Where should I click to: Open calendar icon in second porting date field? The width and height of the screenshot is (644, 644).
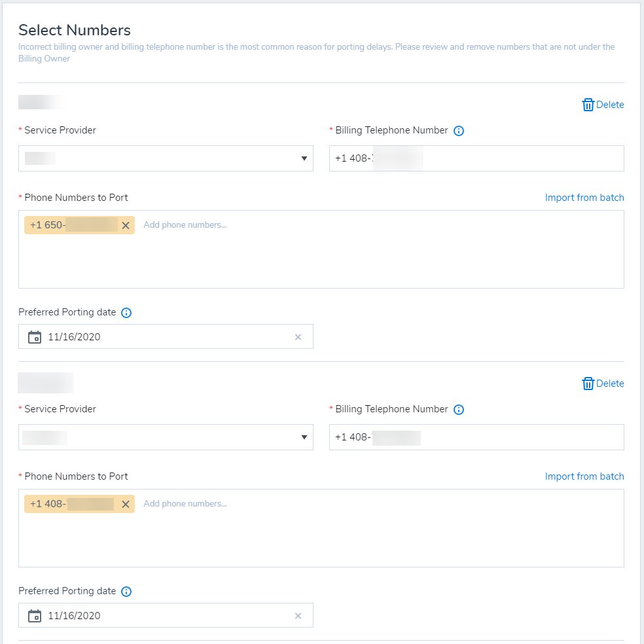[35, 616]
